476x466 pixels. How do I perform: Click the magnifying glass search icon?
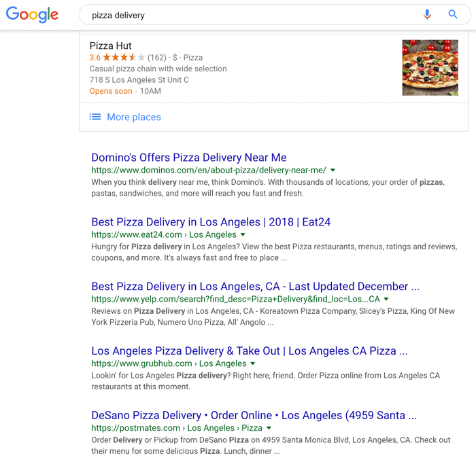pyautogui.click(x=453, y=14)
